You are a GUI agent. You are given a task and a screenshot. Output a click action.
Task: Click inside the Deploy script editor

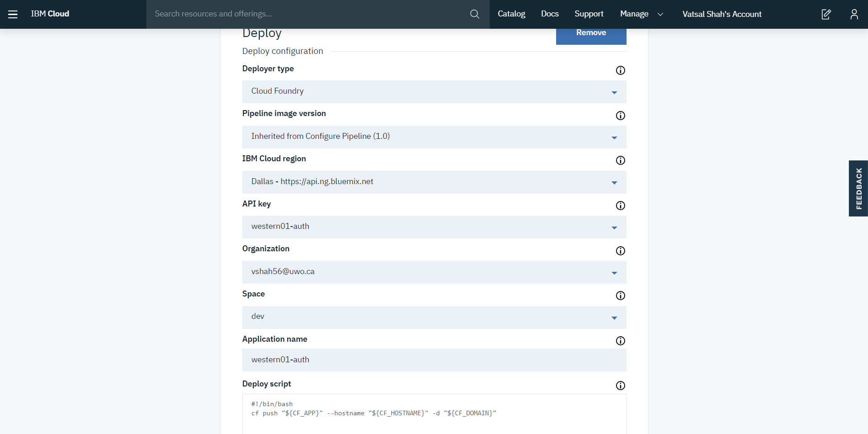coord(434,414)
